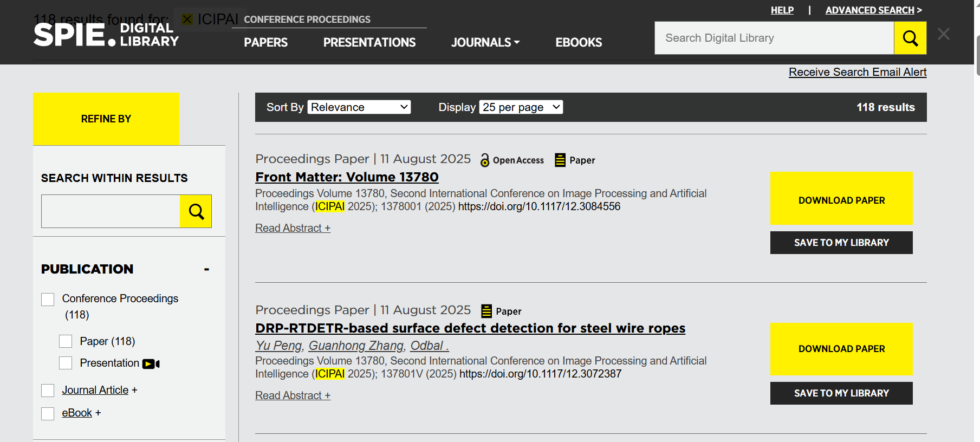This screenshot has width=980, height=442.
Task: Open Advanced Search
Action: point(873,10)
